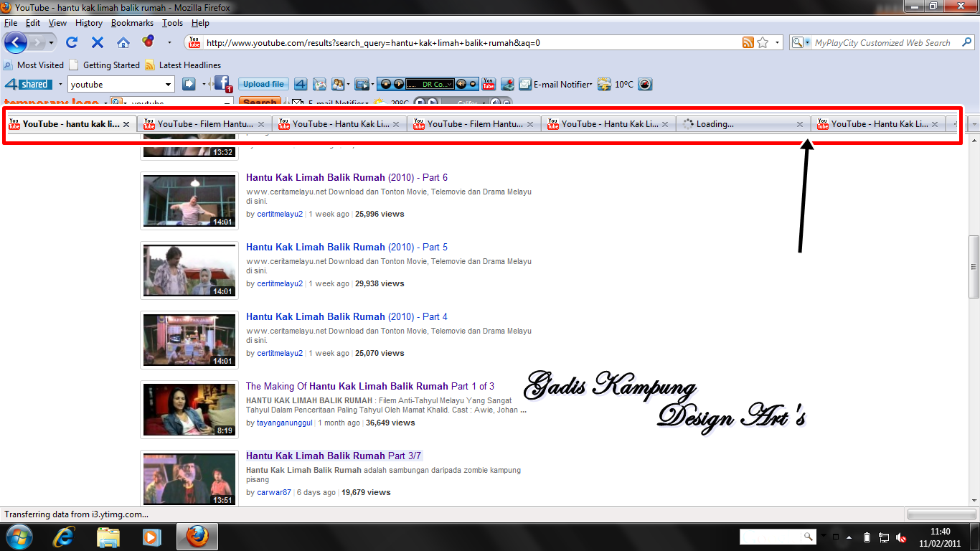
Task: Click the blue 4 icon after Upload file
Action: [x=301, y=84]
